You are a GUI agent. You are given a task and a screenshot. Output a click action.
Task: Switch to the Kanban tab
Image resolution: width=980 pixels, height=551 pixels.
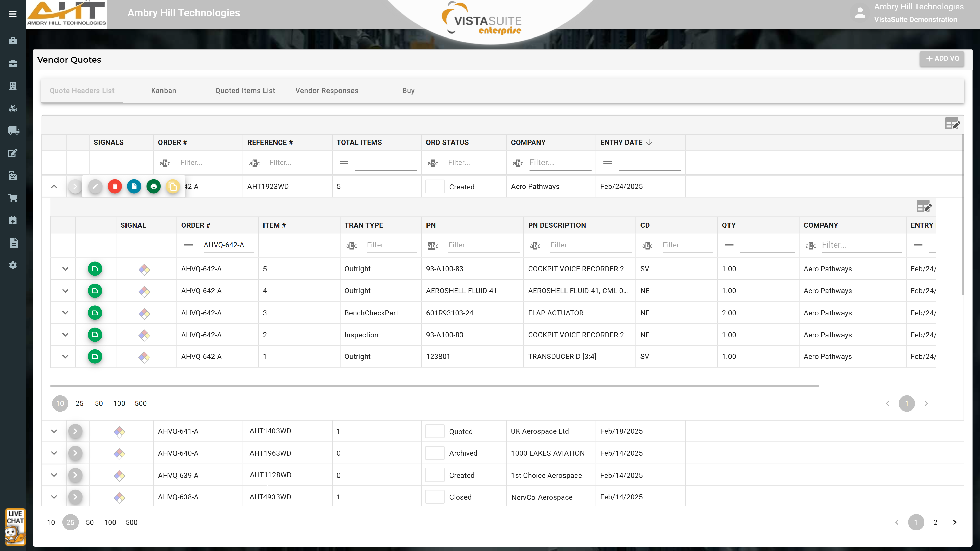coord(164,91)
